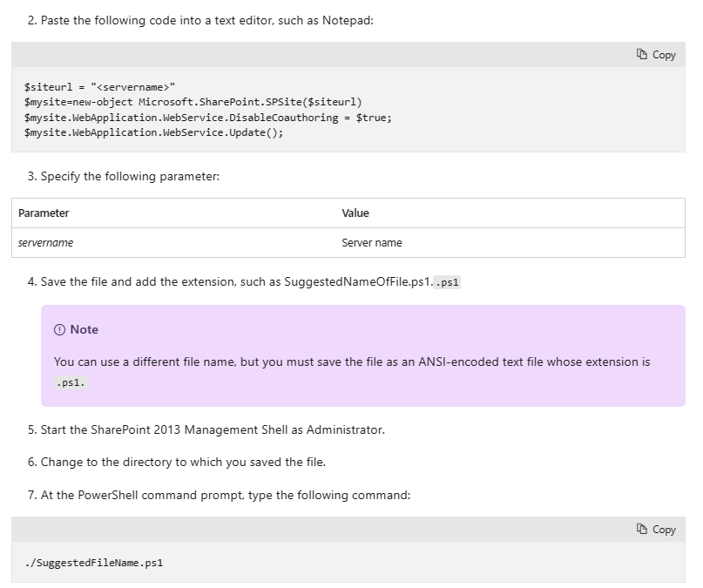Click the copy icon on the bottom code block
This screenshot has height=588, width=703.
641,529
